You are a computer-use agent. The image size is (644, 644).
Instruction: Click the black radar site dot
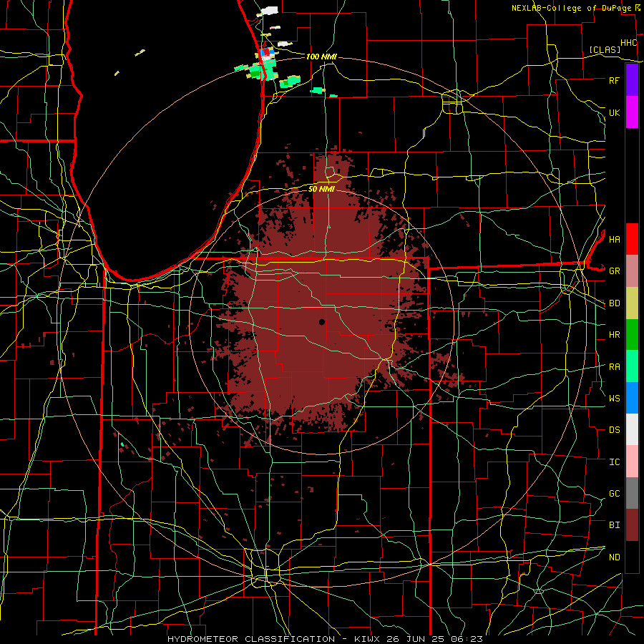tap(321, 322)
